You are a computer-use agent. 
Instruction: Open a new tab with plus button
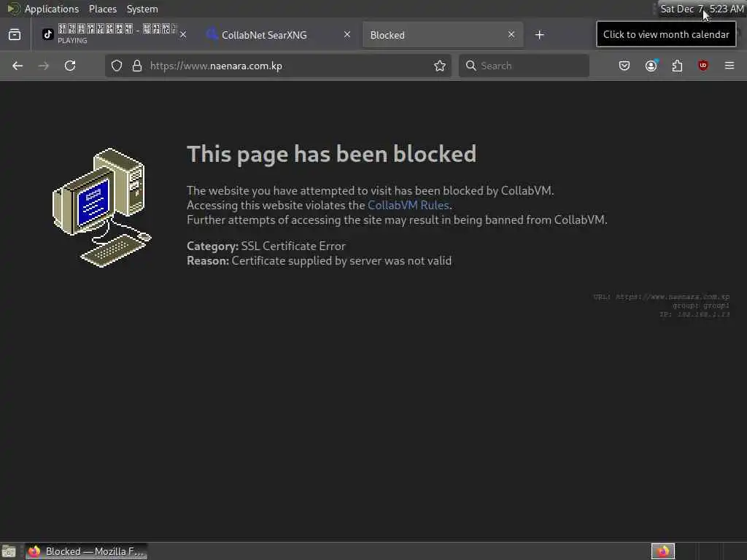pyautogui.click(x=539, y=35)
